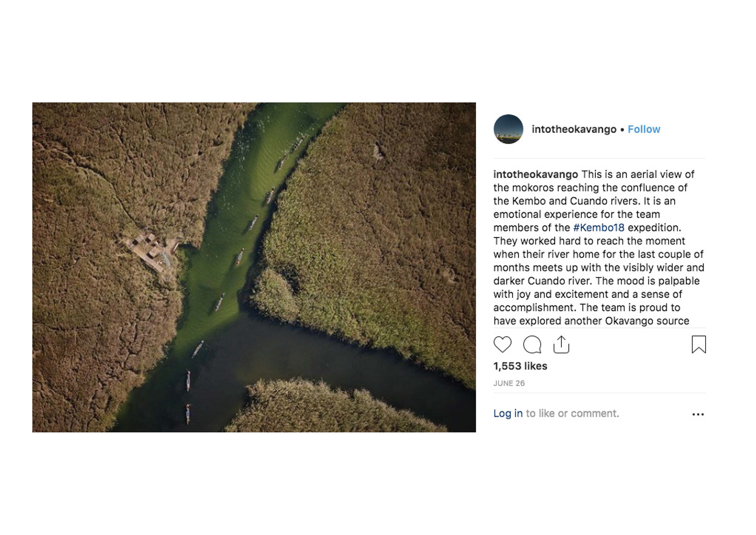The image size is (756, 535).
Task: Click the bottom-most mokoro boat in the photo
Action: click(x=188, y=413)
